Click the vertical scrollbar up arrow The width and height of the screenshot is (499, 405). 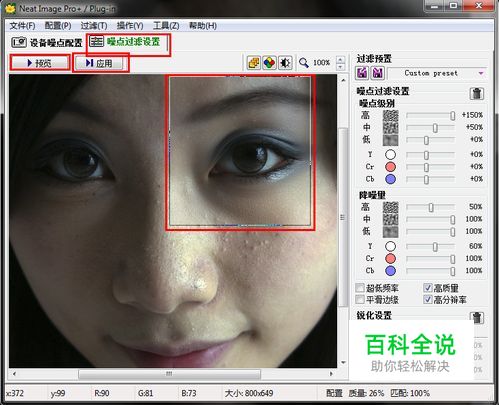pyautogui.click(x=343, y=80)
